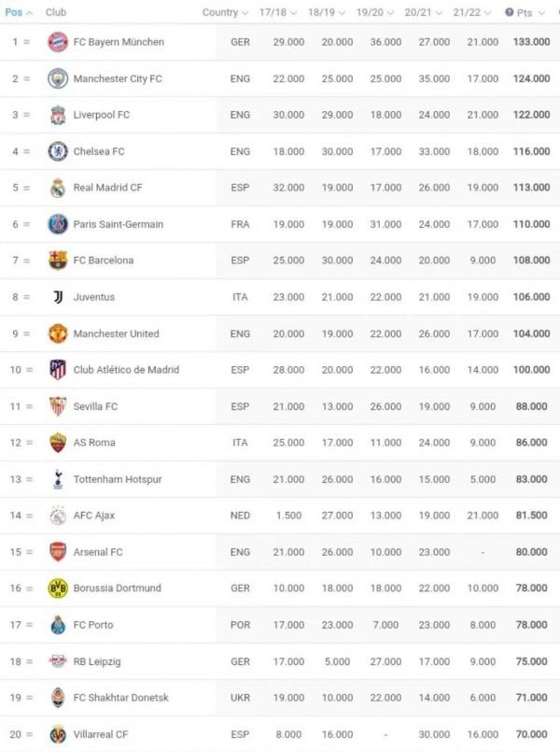
Task: Click the Real Madrid CF crest icon
Action: (58, 188)
